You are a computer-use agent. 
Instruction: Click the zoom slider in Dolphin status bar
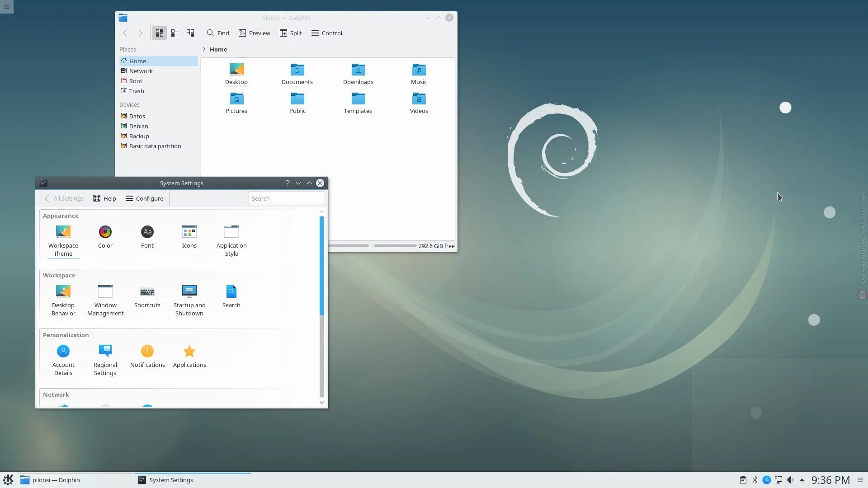click(x=349, y=246)
